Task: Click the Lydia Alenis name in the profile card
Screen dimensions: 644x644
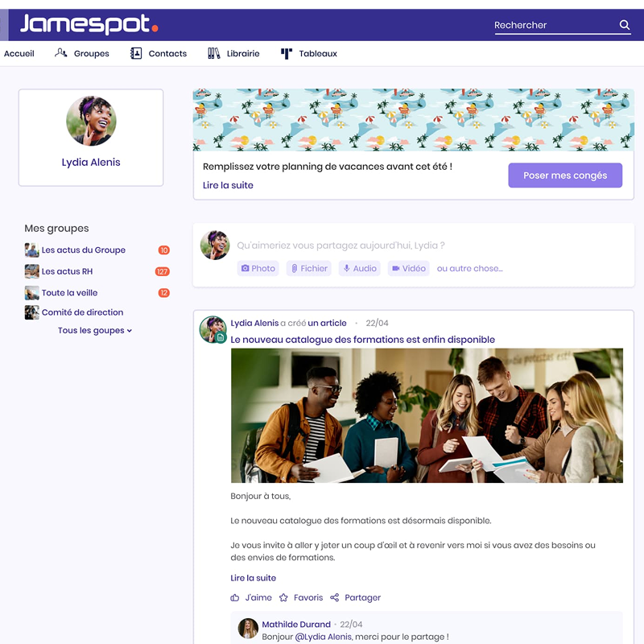Action: click(x=91, y=163)
